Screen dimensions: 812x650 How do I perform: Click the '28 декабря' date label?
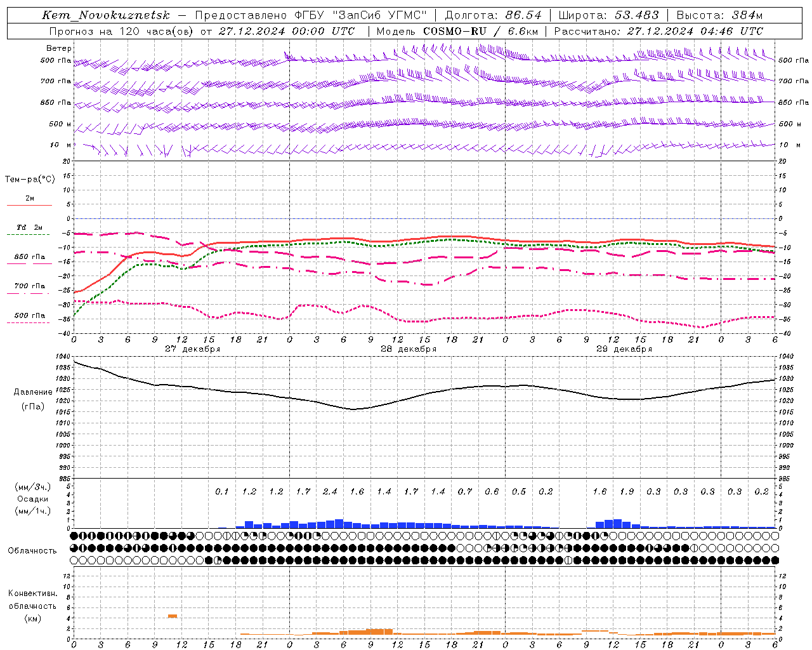408,349
